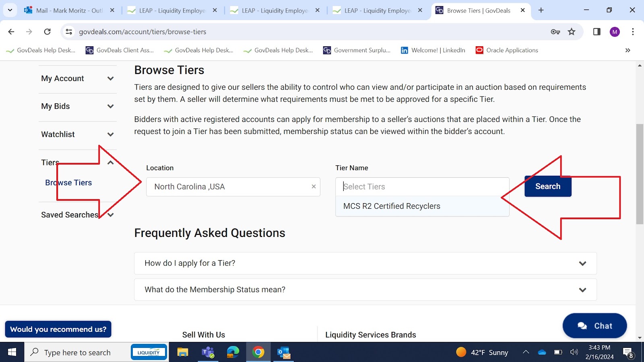The height and width of the screenshot is (362, 644).
Task: Click the Search button
Action: [x=548, y=186]
